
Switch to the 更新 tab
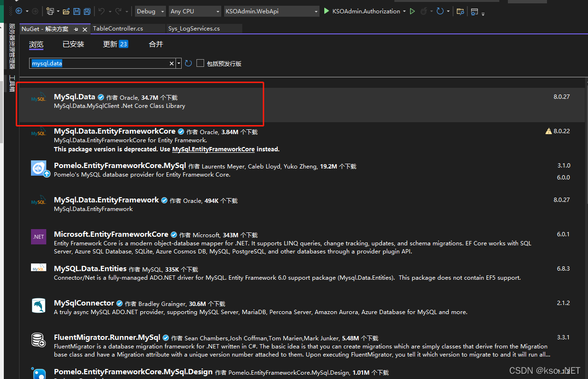point(110,44)
